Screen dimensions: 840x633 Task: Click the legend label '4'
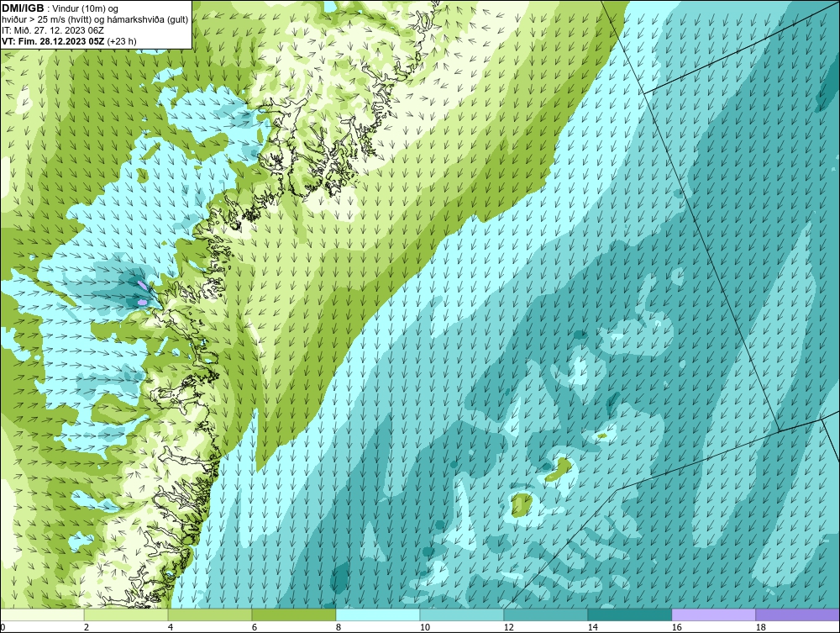pyautogui.click(x=171, y=627)
